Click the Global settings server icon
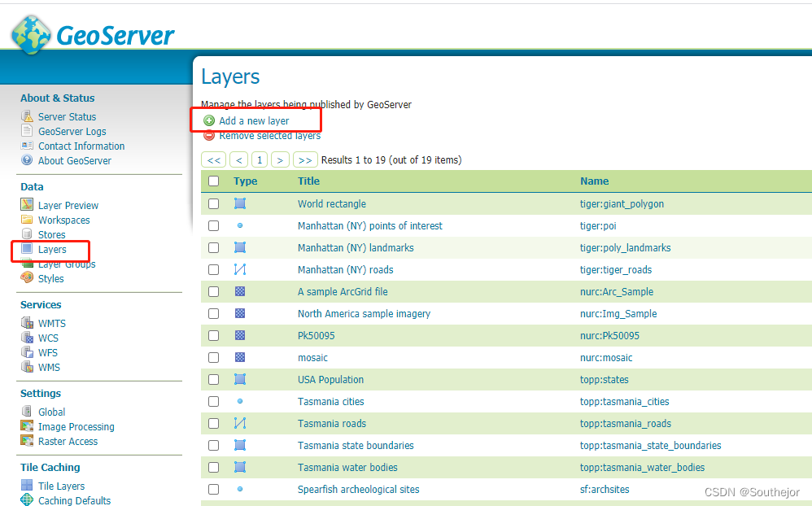Screen dimensions: 812x506 pos(27,411)
